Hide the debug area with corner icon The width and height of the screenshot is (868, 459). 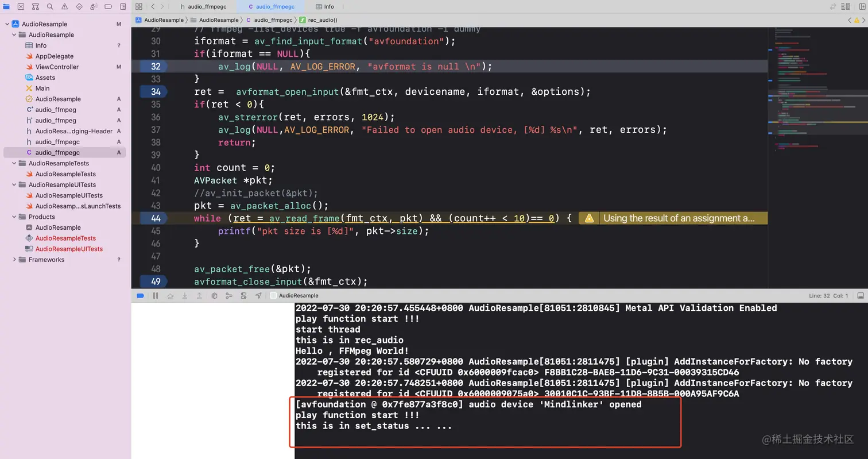point(861,296)
